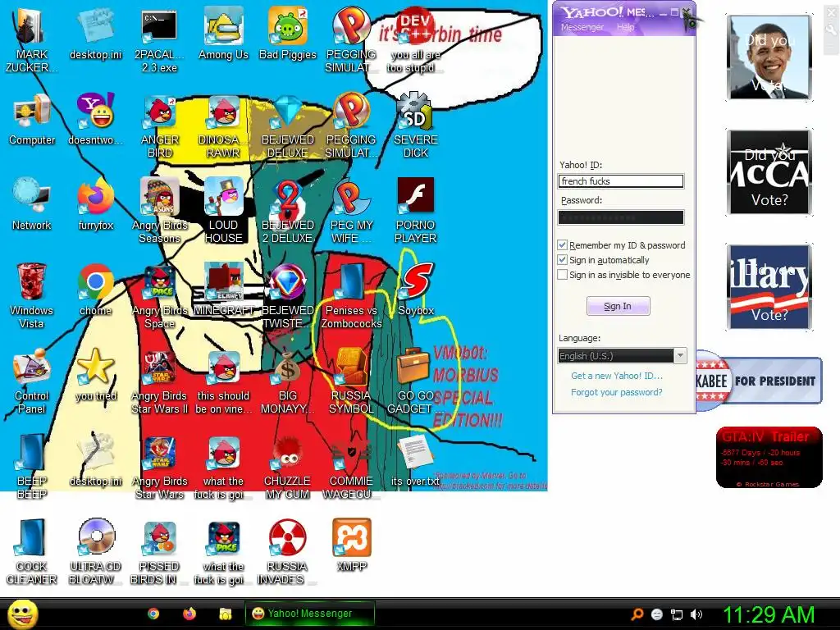Launch Chrome from the taskbar quick launch

point(153,614)
